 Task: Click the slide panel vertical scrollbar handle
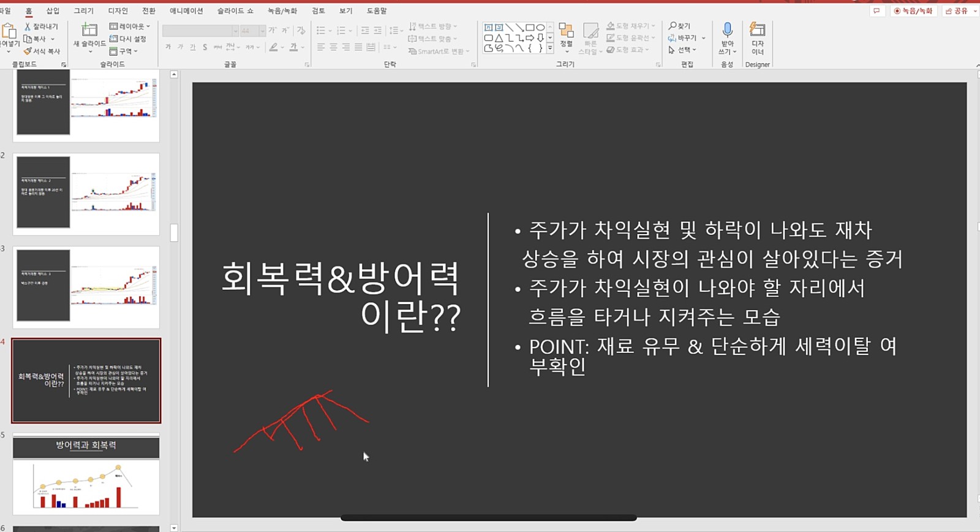(174, 233)
